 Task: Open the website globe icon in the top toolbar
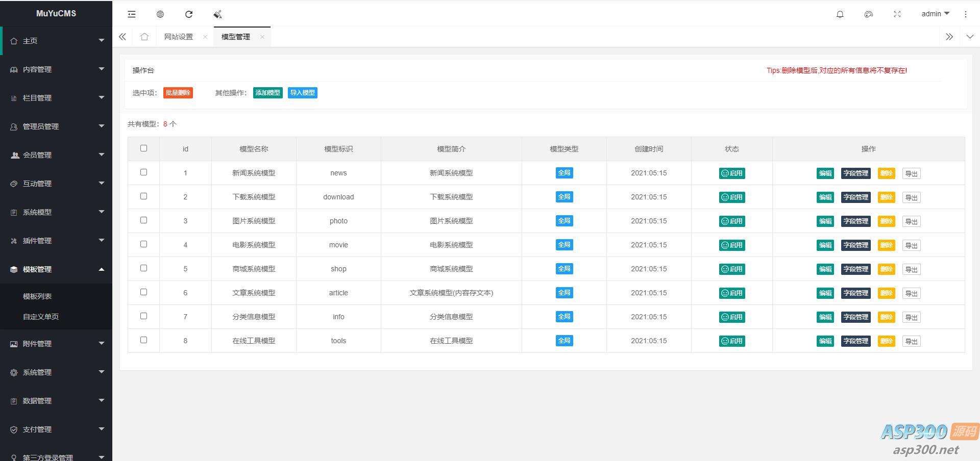160,14
